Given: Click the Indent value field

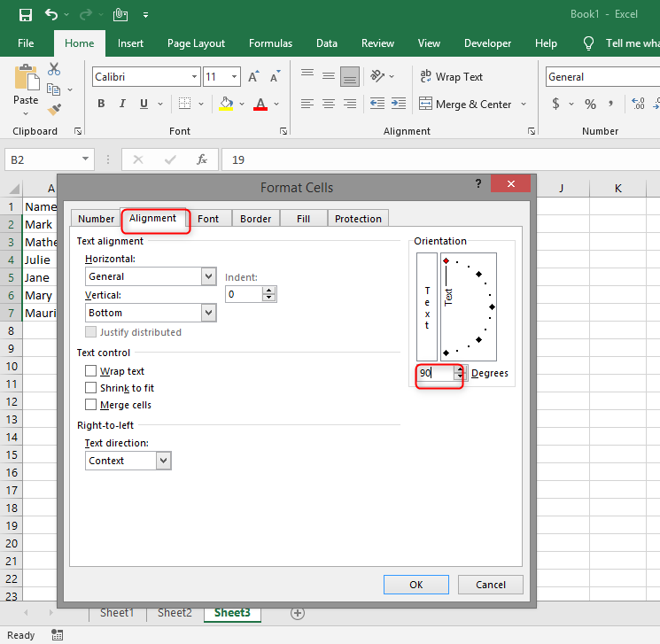Looking at the screenshot, I should pyautogui.click(x=244, y=294).
